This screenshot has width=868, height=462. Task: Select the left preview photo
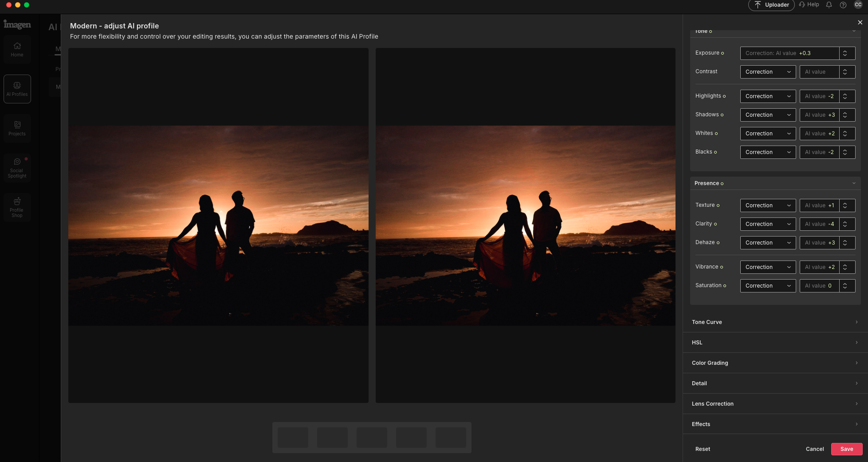point(218,225)
